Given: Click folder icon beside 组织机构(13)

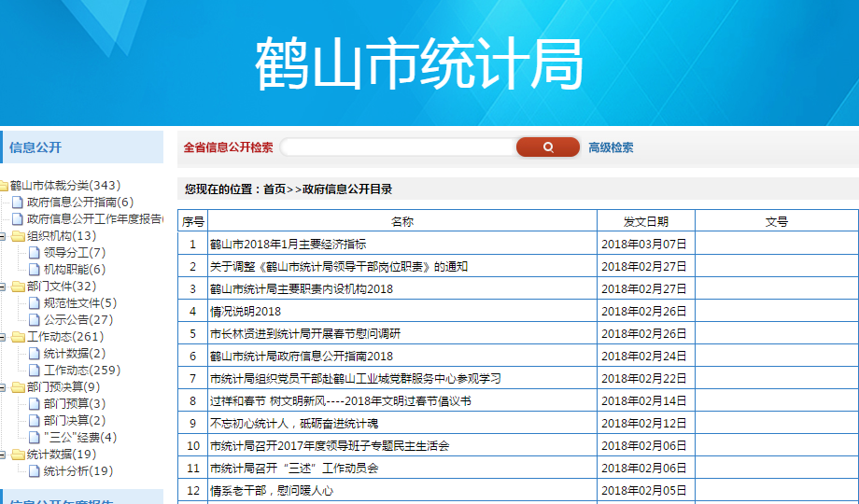Looking at the screenshot, I should click(19, 236).
